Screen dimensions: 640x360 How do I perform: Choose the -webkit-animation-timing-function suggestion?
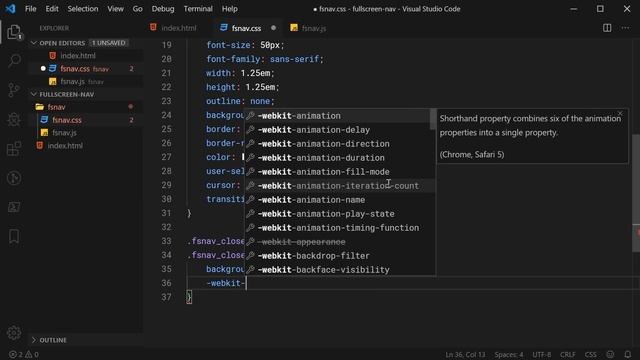pos(340,228)
